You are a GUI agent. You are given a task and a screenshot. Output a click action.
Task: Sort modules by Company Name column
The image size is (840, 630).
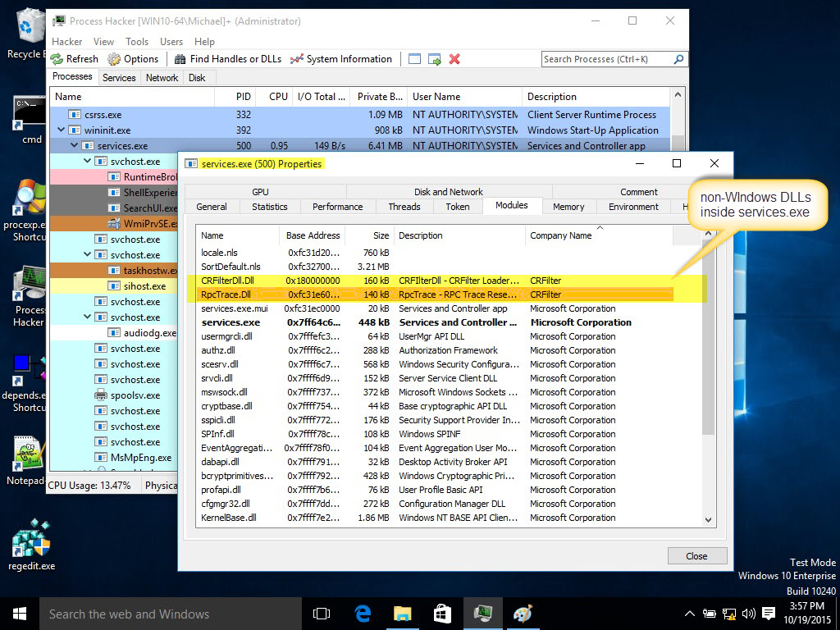coord(598,235)
